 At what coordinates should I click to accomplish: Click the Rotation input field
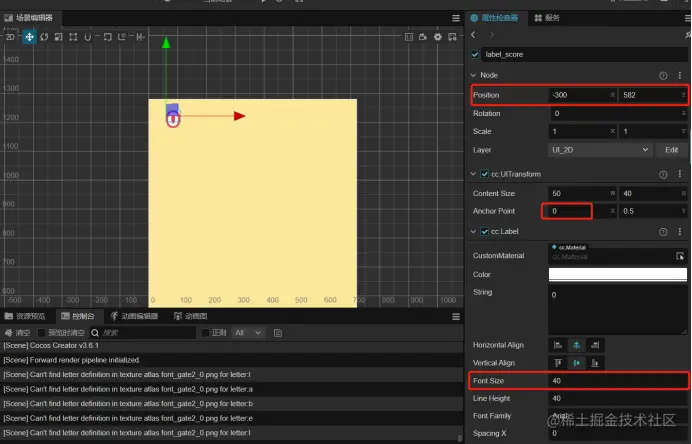618,113
